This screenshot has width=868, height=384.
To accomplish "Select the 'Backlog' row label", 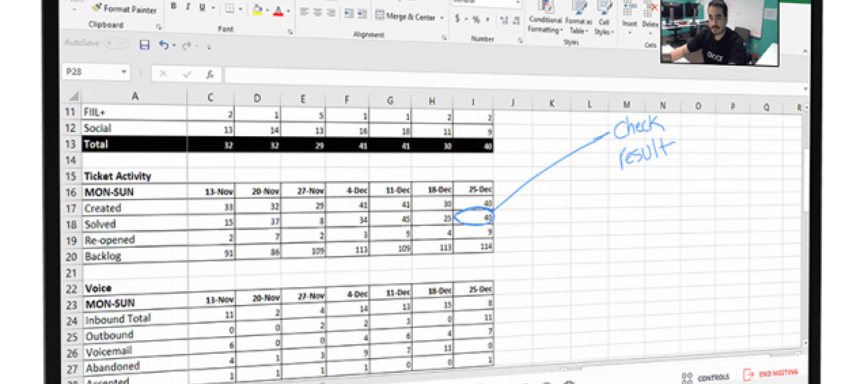I will point(103,256).
